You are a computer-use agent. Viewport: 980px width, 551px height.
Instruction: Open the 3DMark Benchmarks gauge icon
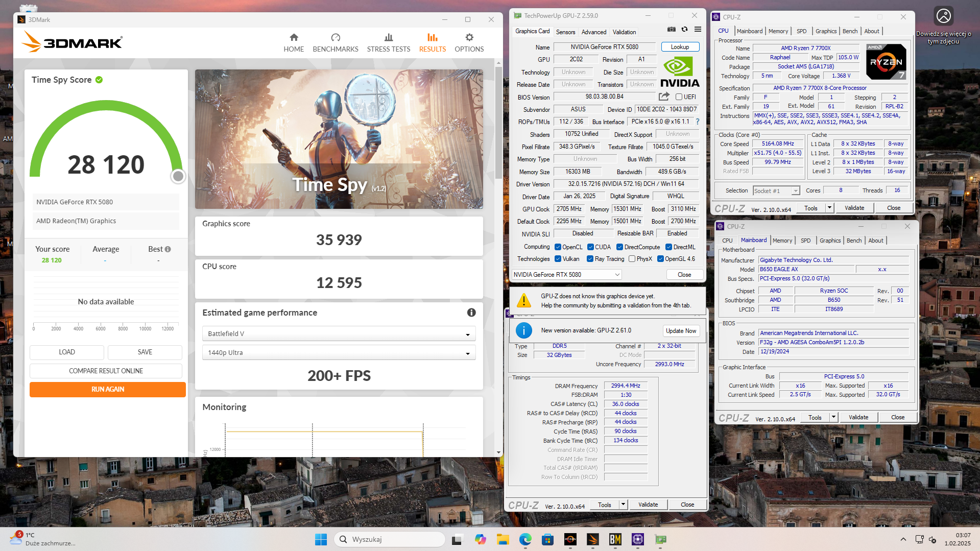pyautogui.click(x=336, y=37)
